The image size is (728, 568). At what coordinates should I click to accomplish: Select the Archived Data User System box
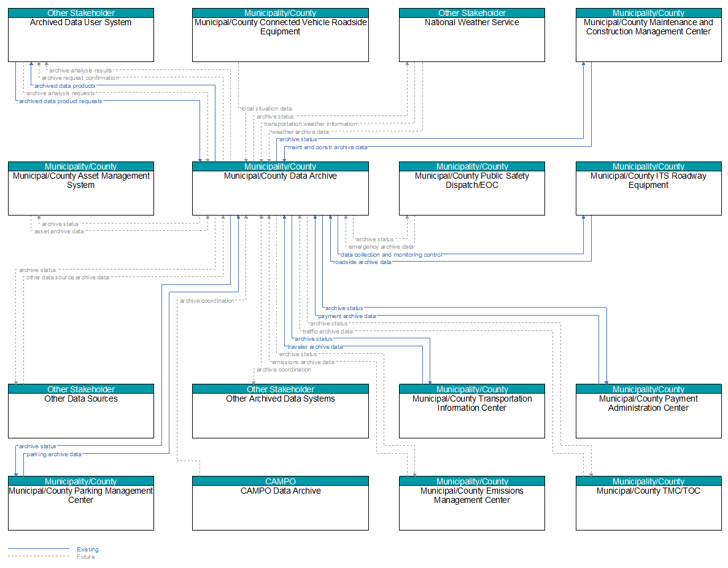pyautogui.click(x=81, y=35)
